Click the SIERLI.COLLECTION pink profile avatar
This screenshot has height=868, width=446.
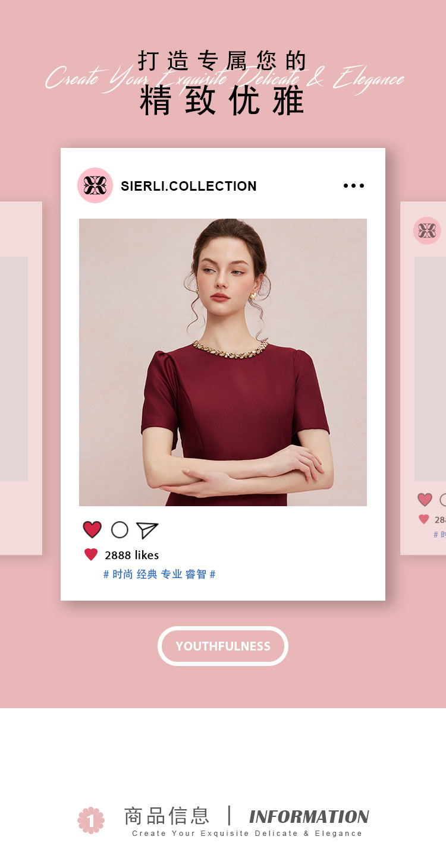pos(95,185)
